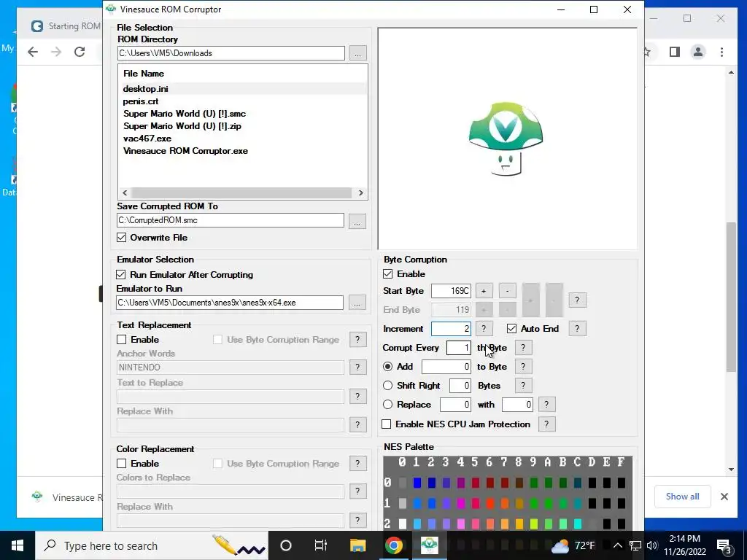Open File Explorer from the taskbar
Viewport: 747px width, 560px height.
pos(357,545)
